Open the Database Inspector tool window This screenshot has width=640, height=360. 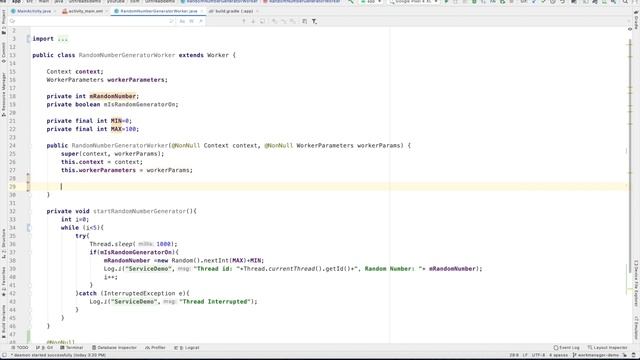click(114, 348)
